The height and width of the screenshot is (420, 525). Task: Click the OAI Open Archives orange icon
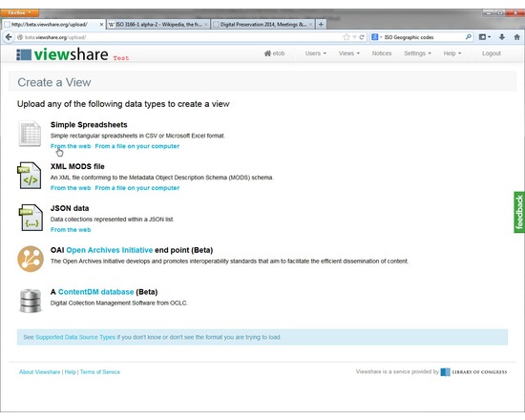pyautogui.click(x=31, y=259)
